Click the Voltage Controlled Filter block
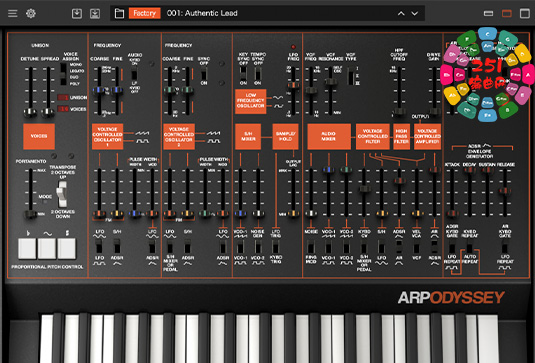 pos(373,136)
